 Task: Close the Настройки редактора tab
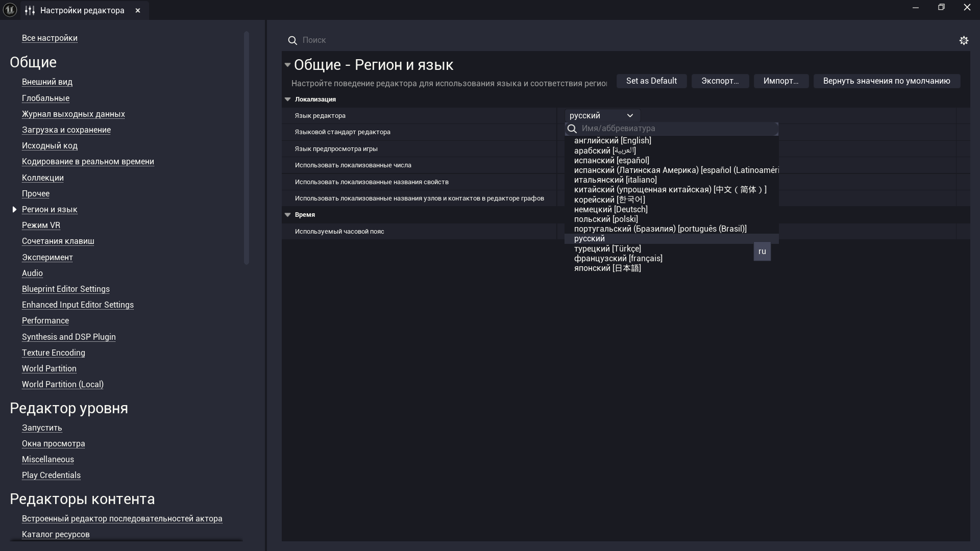(x=138, y=10)
